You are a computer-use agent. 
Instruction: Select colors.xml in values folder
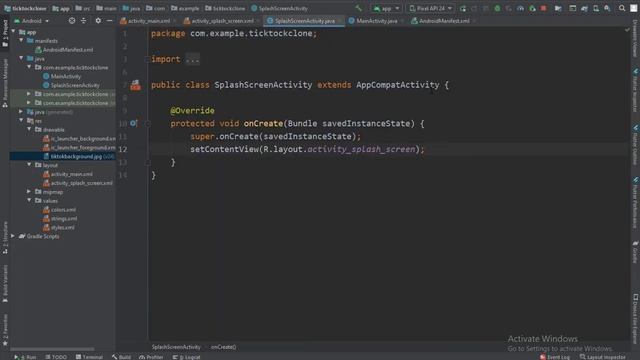click(60, 210)
